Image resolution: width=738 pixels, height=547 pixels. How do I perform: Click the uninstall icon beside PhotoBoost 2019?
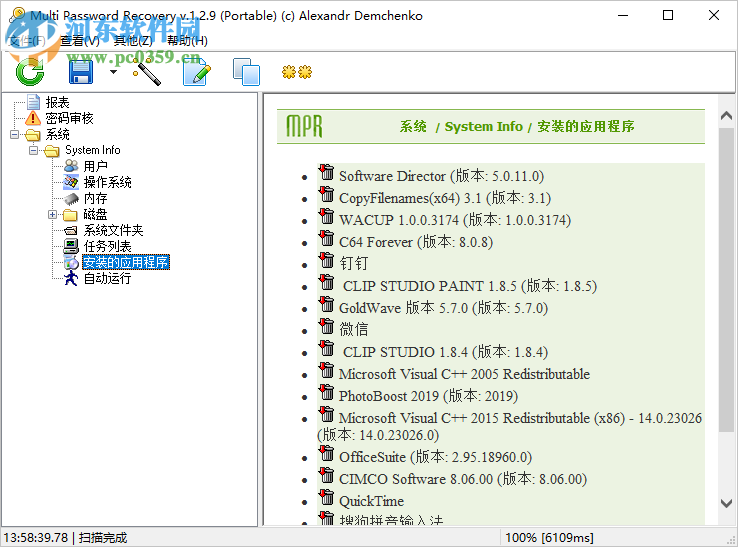[326, 392]
